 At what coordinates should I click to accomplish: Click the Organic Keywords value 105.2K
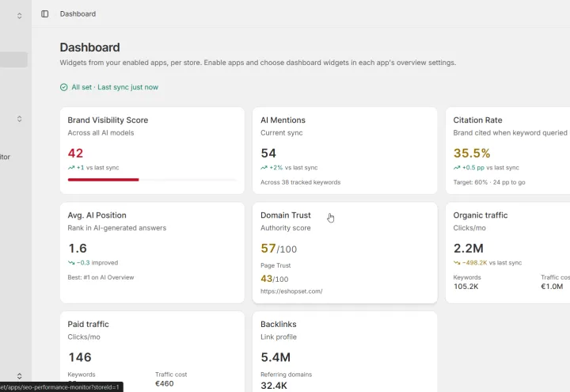pos(466,287)
